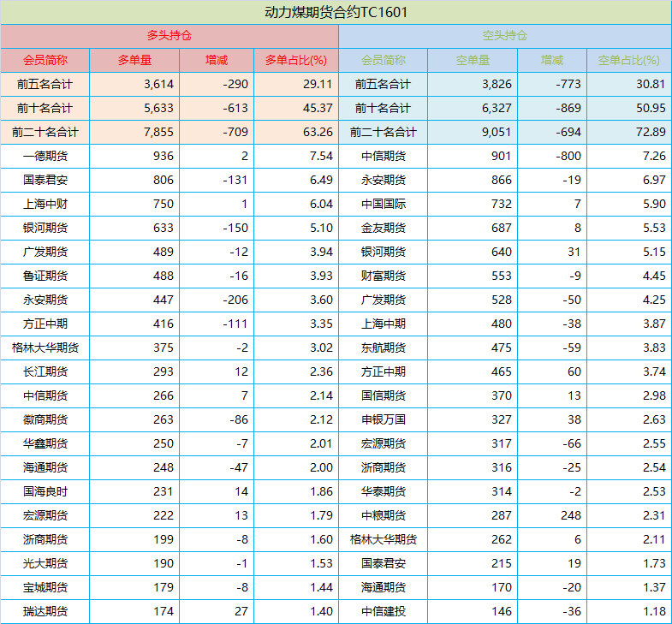The image size is (672, 624).
Task: Select the 中粮期货 member cell
Action: click(384, 515)
